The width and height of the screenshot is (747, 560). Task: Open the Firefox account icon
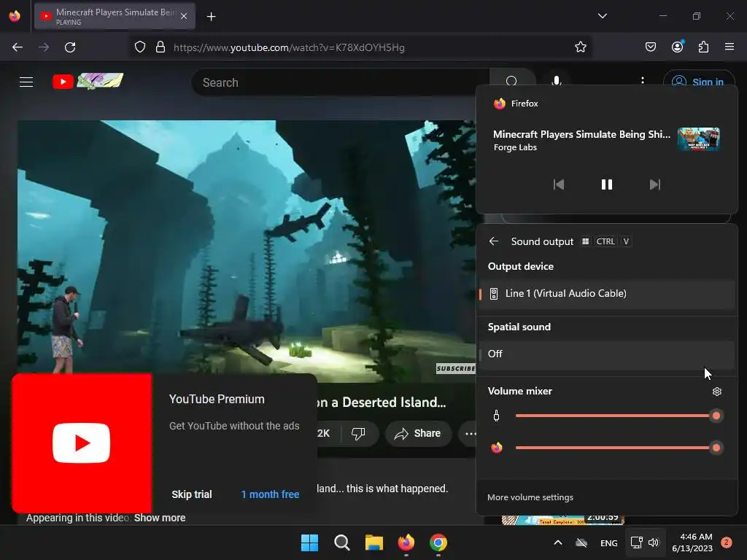click(677, 47)
